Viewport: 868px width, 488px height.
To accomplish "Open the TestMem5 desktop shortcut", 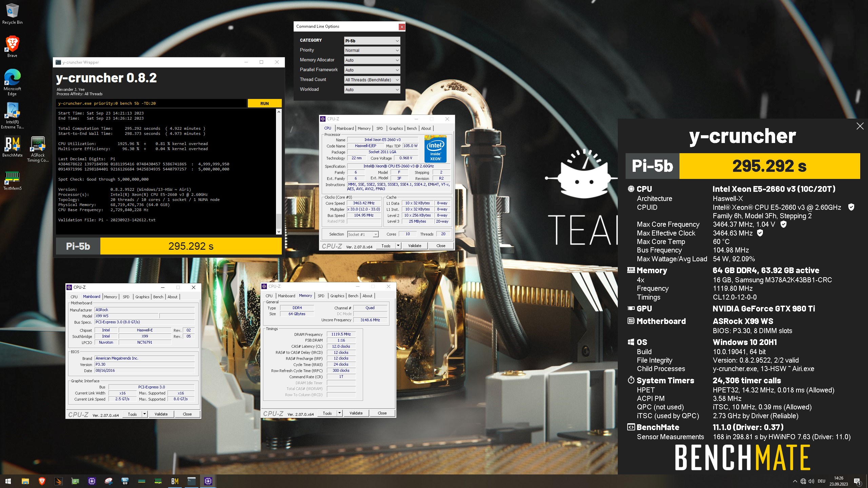I will (x=12, y=180).
